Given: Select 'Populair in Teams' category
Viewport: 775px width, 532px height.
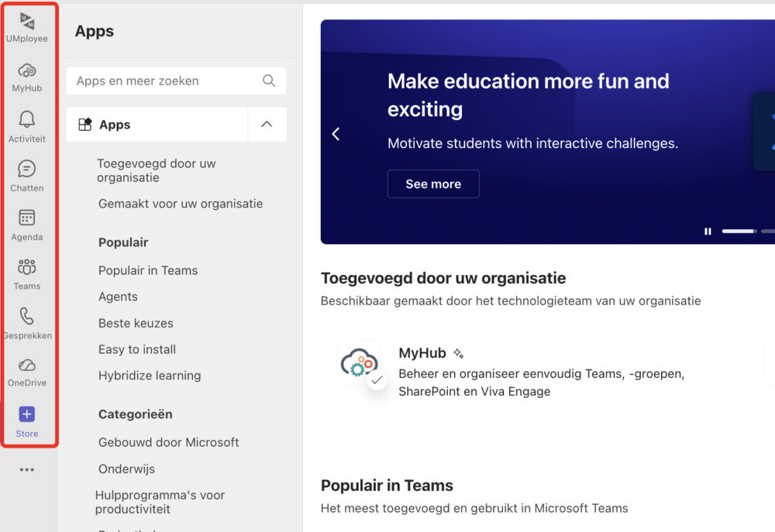Looking at the screenshot, I should [148, 270].
